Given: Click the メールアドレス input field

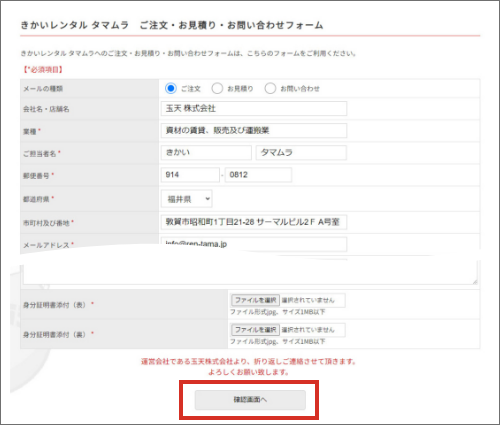Looking at the screenshot, I should [254, 244].
